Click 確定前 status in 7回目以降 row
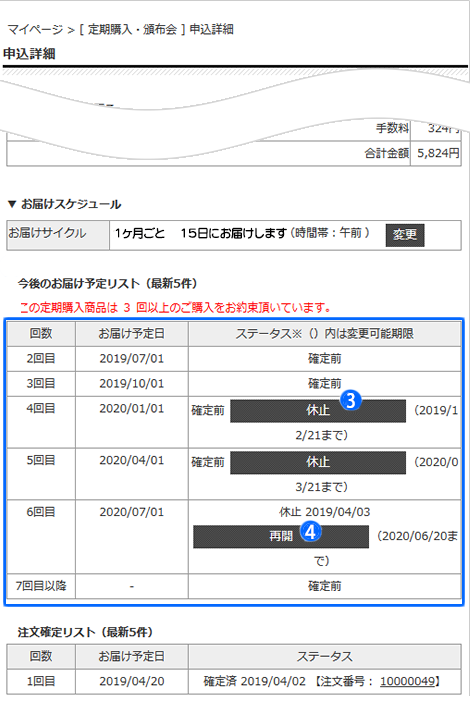 [x=325, y=586]
